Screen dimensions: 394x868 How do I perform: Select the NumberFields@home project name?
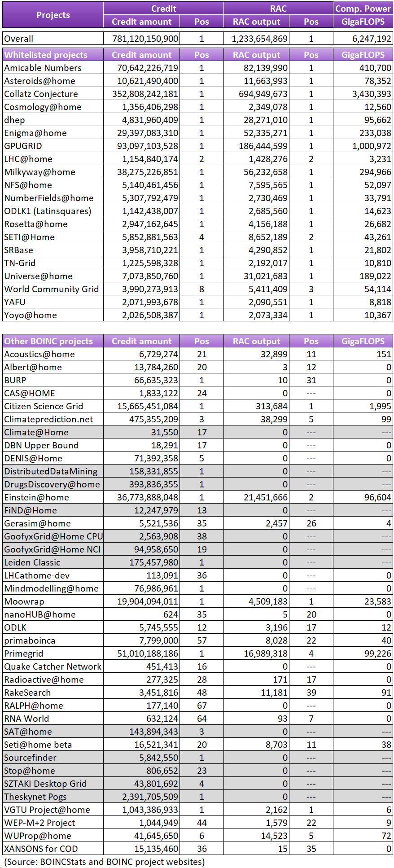tap(49, 198)
